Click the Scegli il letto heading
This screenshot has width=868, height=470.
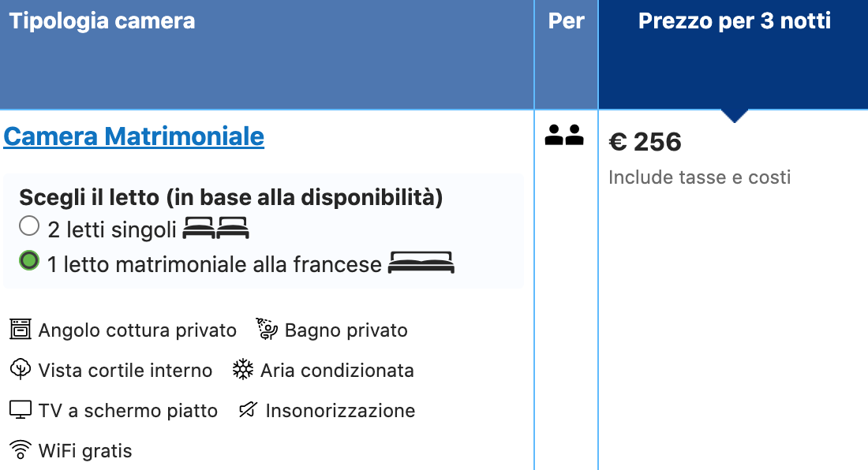(x=230, y=197)
